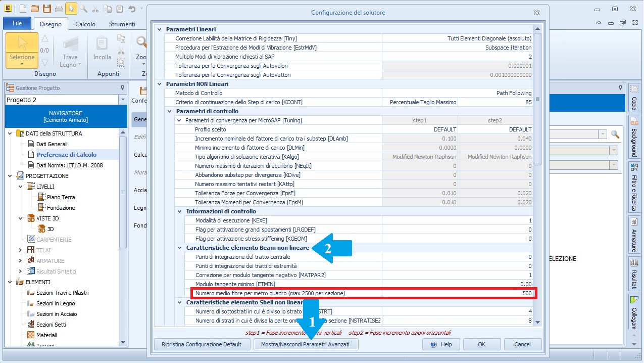Open the Background side panel tab

tap(634, 136)
